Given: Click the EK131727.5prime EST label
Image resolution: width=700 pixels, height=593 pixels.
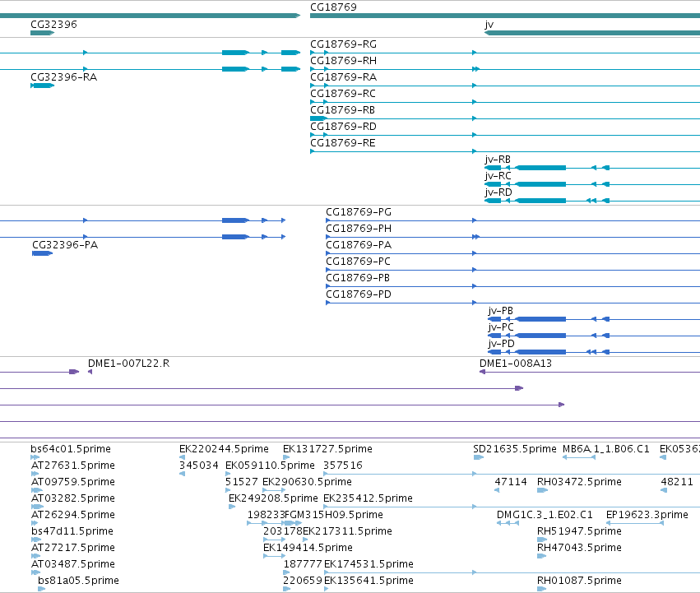Looking at the screenshot, I should [327, 449].
